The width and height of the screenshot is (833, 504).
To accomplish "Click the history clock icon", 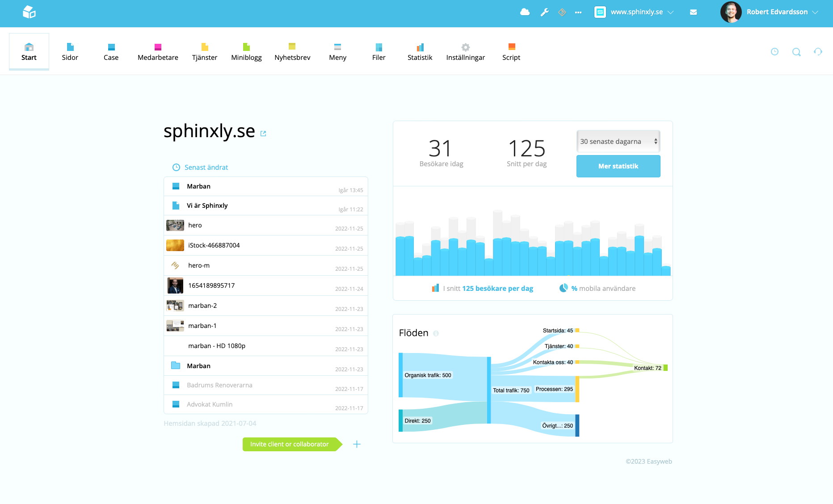I will [774, 51].
